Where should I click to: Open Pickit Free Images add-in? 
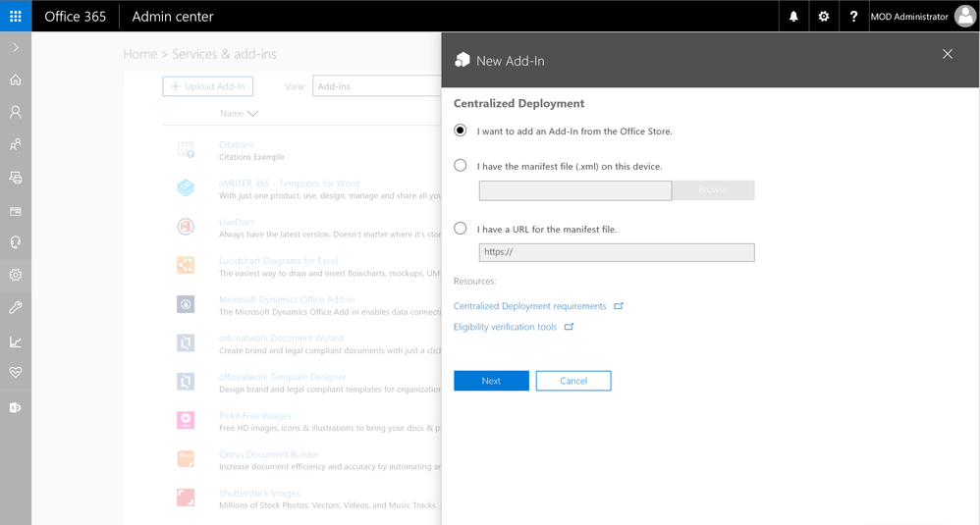[255, 416]
